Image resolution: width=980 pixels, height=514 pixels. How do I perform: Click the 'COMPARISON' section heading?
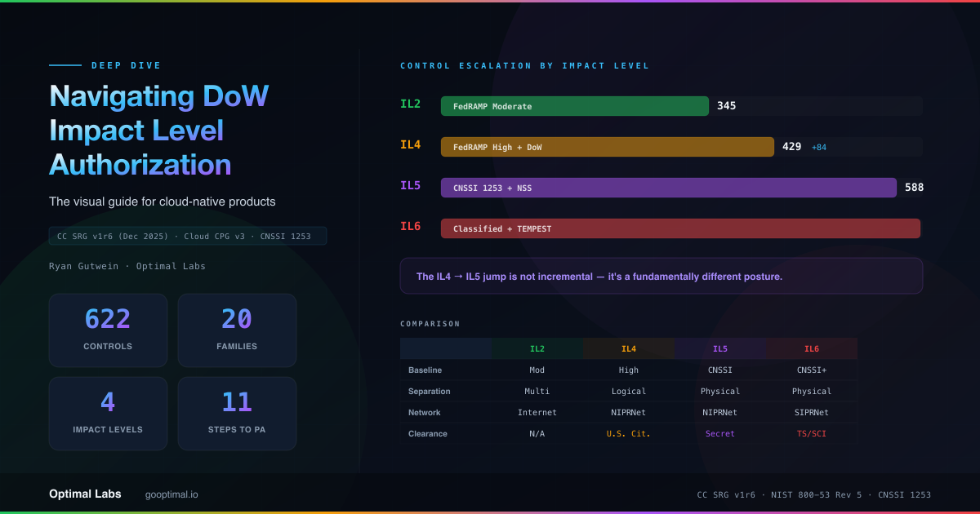click(430, 324)
